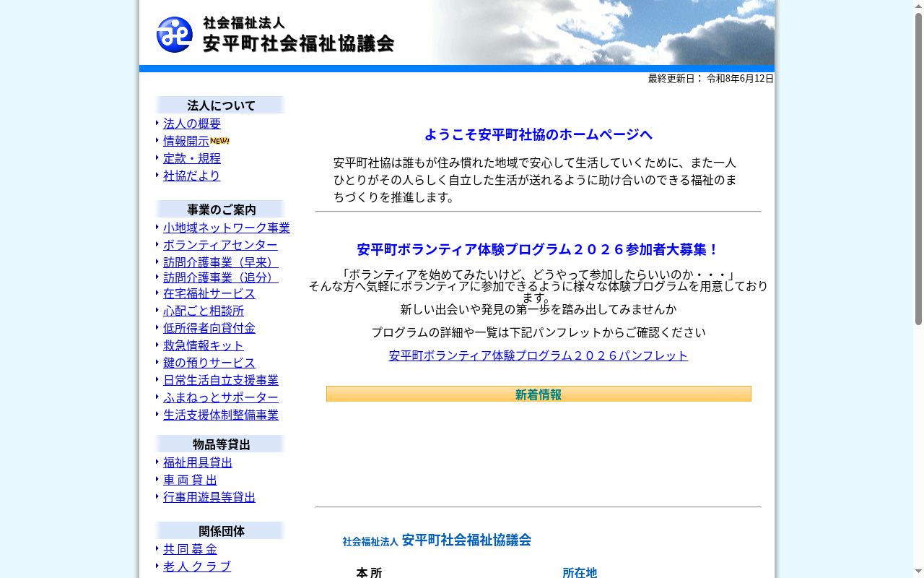Open the 定款・規程 link
Image resolution: width=924 pixels, height=578 pixels.
[x=192, y=158]
